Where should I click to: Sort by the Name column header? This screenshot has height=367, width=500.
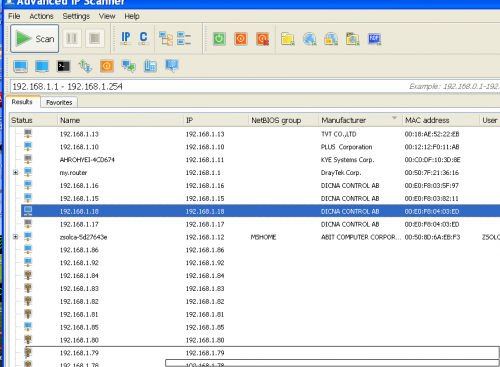point(120,120)
